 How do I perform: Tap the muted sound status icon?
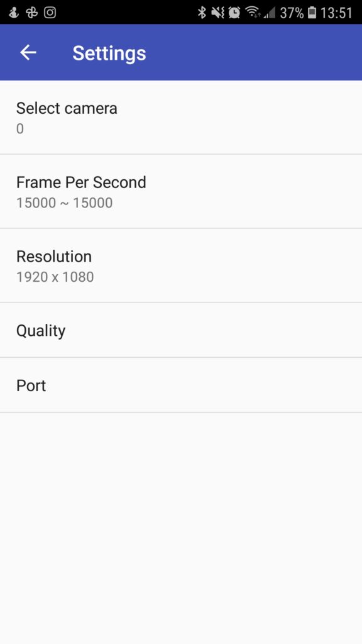tap(217, 13)
